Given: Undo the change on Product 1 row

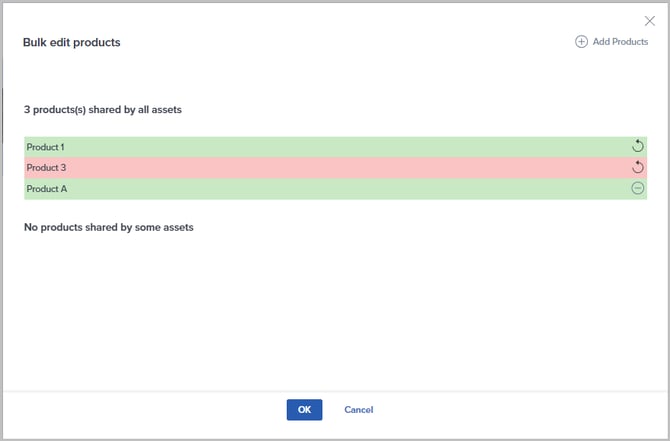Looking at the screenshot, I should 638,146.
